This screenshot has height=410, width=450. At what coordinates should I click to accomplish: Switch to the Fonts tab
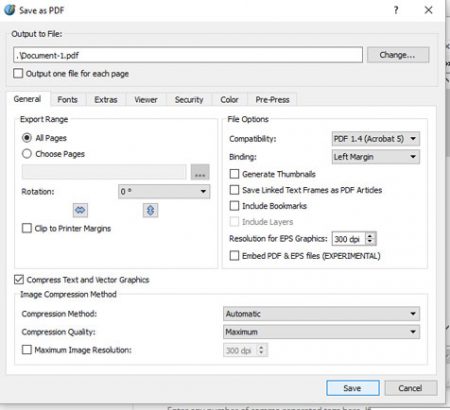point(67,100)
